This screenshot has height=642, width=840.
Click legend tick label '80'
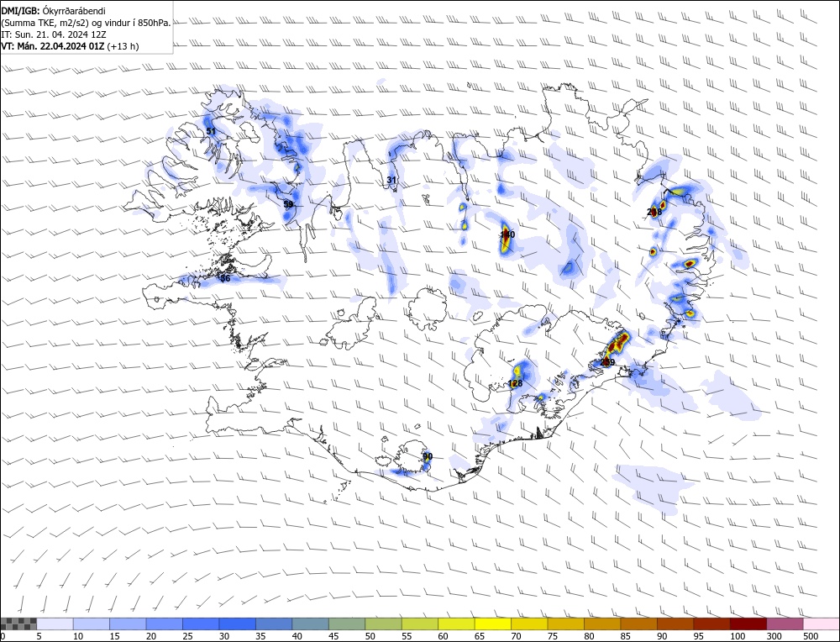click(x=589, y=636)
